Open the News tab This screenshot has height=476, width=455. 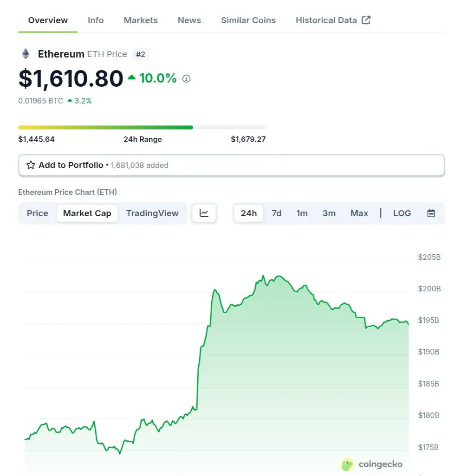pos(189,20)
